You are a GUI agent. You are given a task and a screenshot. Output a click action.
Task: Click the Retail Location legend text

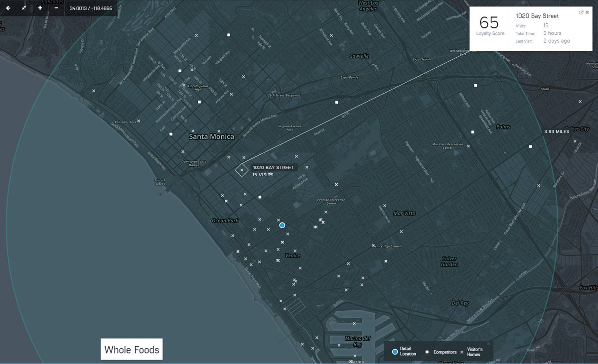coord(408,352)
